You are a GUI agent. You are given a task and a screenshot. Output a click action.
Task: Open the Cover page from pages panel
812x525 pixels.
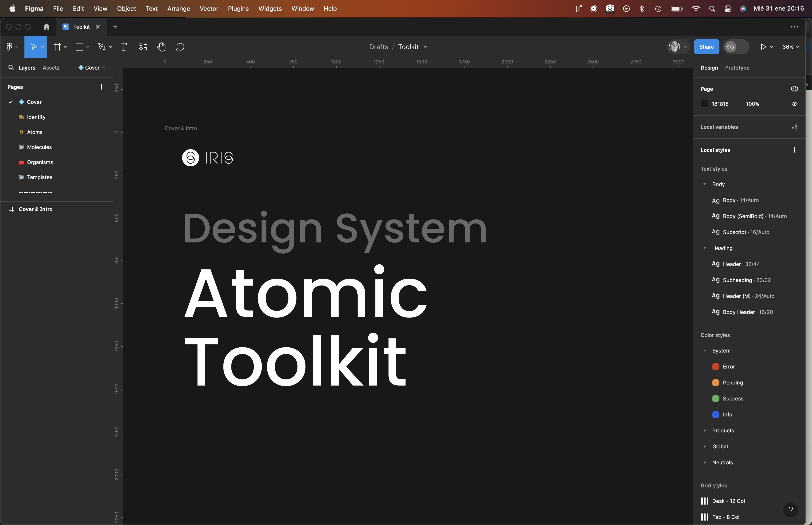click(x=34, y=101)
